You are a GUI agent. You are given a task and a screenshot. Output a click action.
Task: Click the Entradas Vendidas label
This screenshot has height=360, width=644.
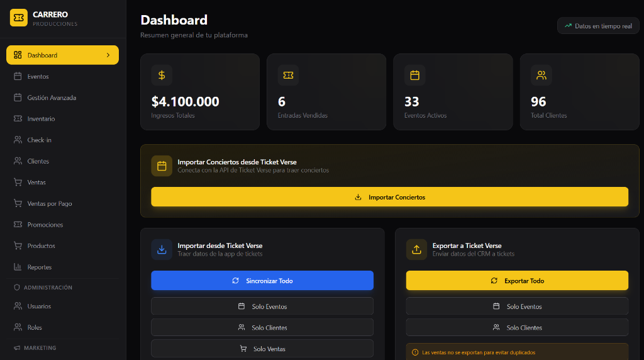303,115
